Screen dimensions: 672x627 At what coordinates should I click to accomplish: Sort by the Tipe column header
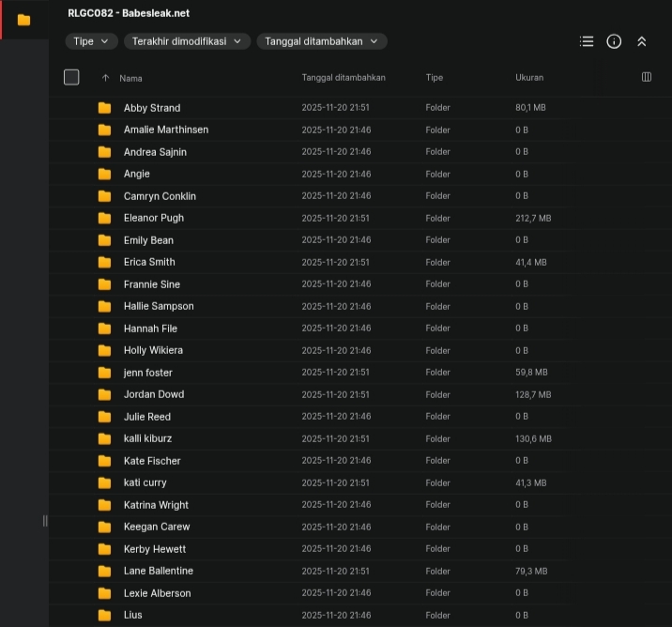(x=435, y=78)
